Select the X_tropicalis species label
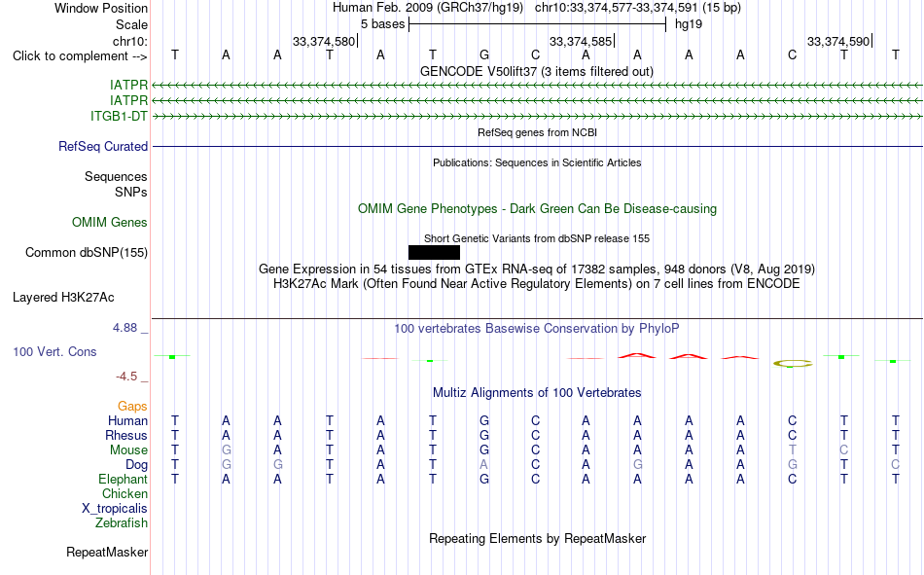The width and height of the screenshot is (924, 575). pos(115,509)
